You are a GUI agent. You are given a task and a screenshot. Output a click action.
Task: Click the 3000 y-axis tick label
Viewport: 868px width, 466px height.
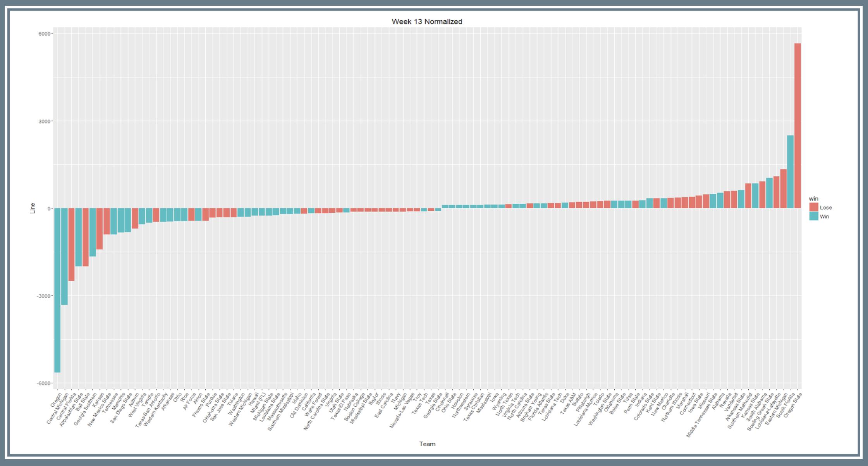pyautogui.click(x=45, y=121)
